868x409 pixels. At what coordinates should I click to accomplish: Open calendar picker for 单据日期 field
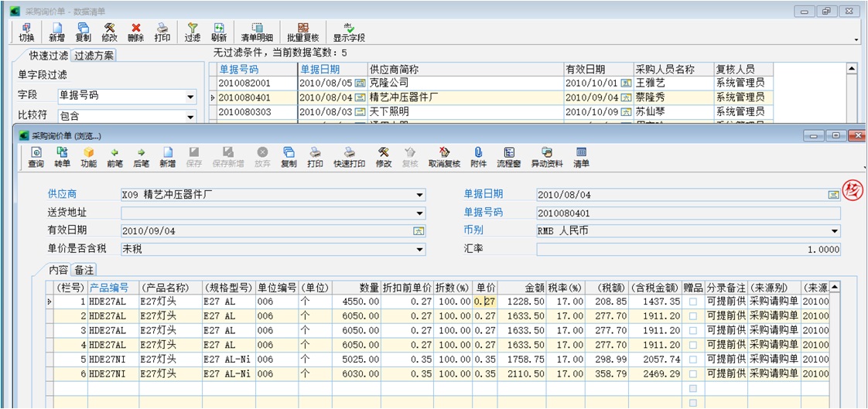[833, 195]
